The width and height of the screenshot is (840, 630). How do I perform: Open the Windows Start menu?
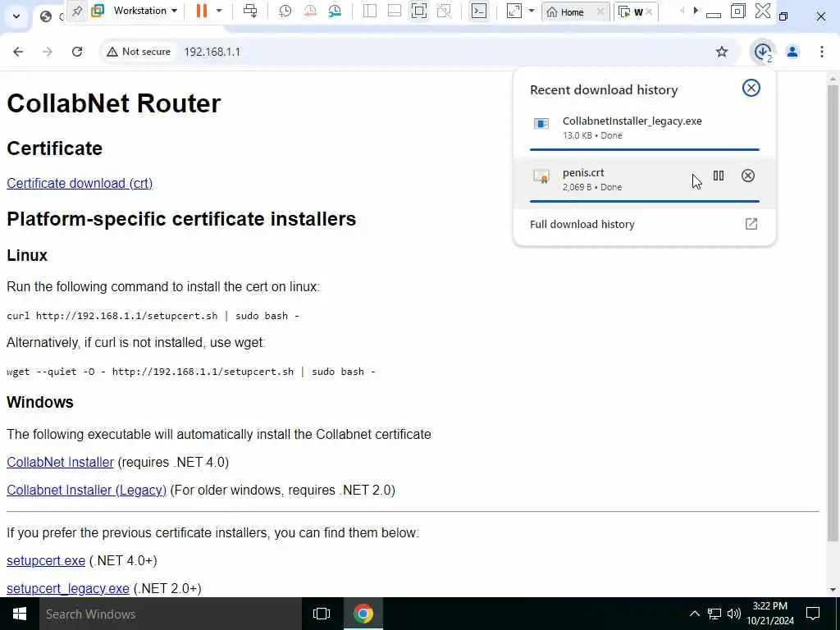(20, 614)
